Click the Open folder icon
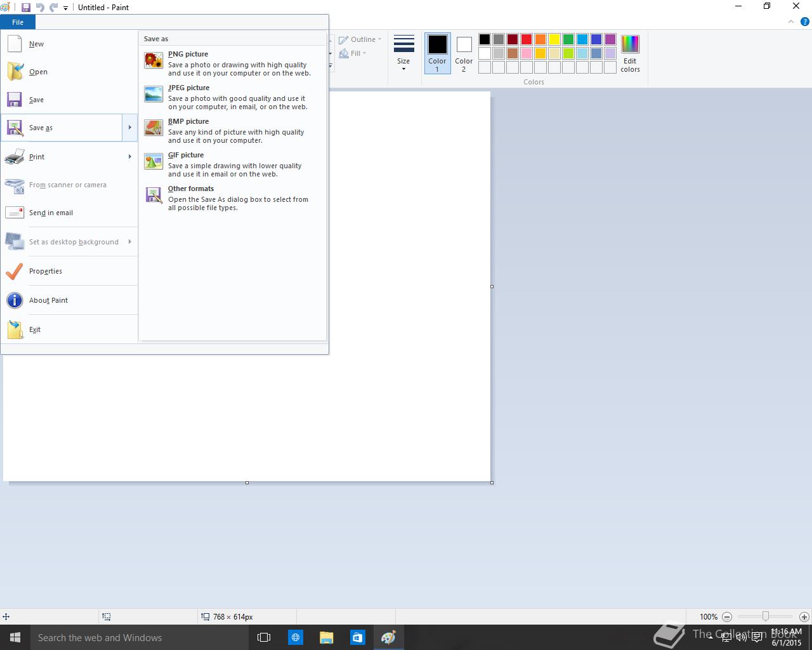Image resolution: width=812 pixels, height=650 pixels. pyautogui.click(x=15, y=72)
